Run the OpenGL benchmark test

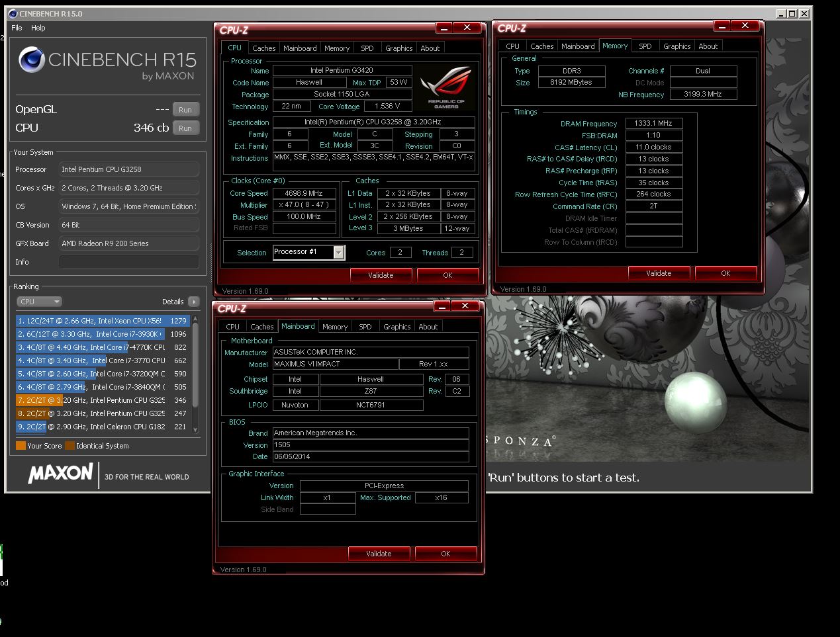click(x=185, y=110)
